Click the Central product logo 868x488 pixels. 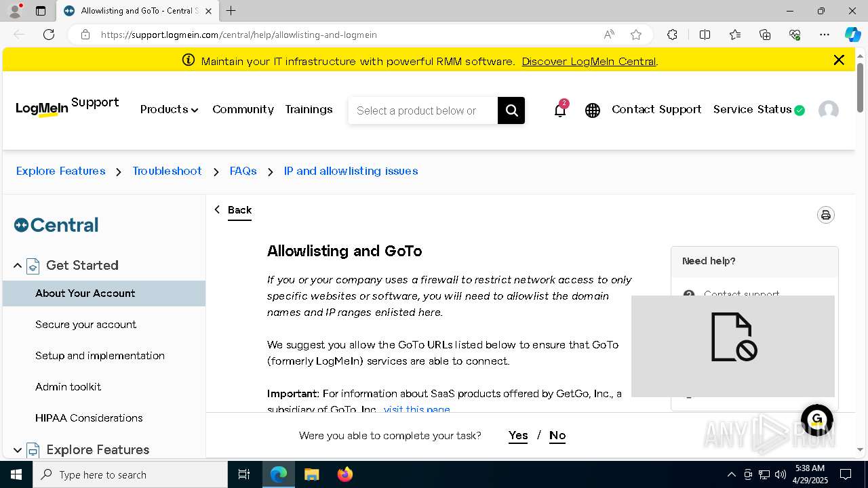point(56,225)
